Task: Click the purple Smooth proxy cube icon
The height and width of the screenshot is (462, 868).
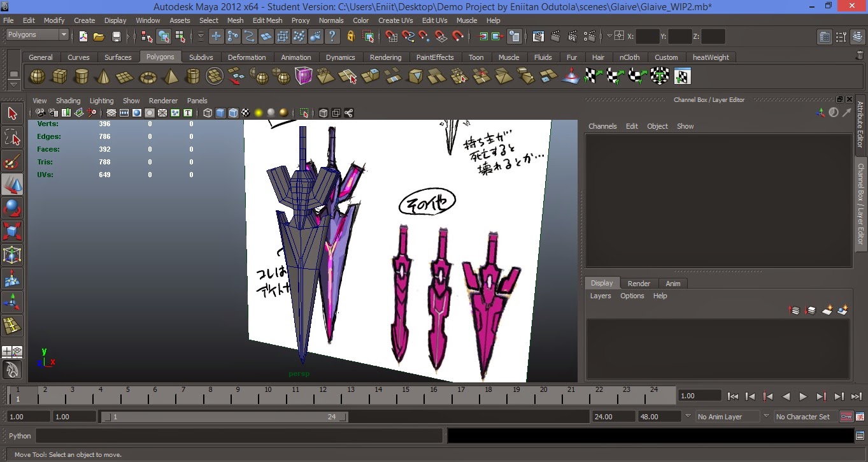Action: [x=303, y=76]
